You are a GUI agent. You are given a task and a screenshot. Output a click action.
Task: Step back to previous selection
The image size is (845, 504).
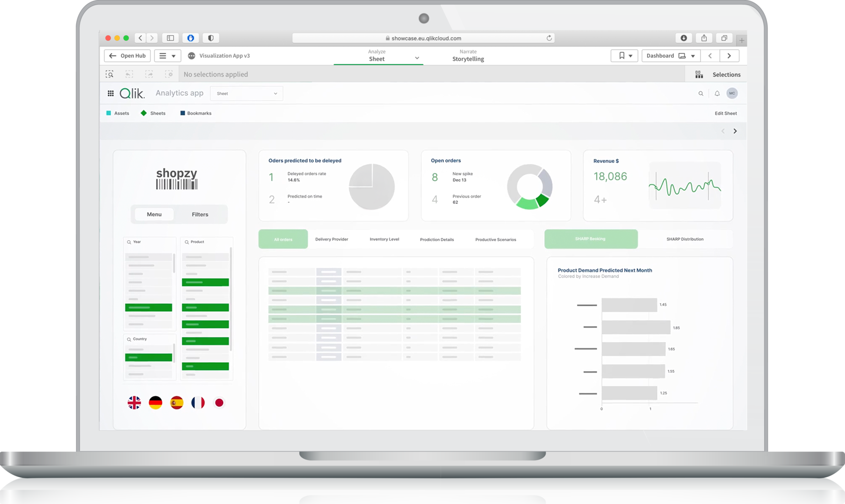[129, 74]
